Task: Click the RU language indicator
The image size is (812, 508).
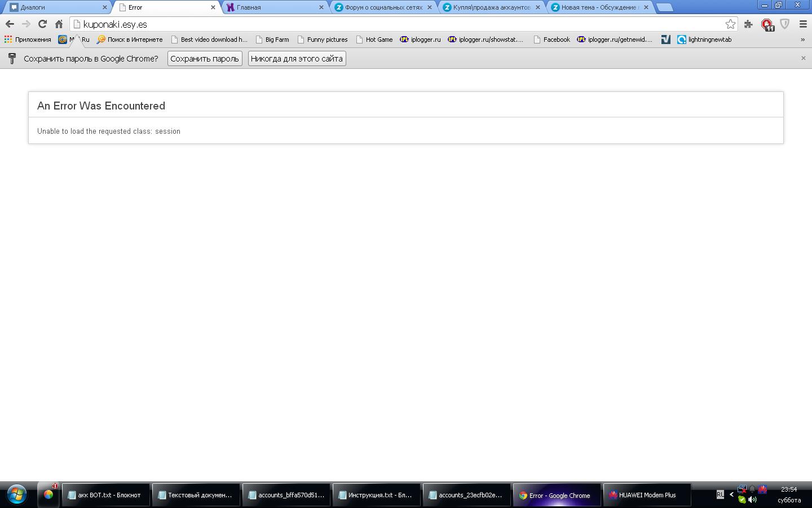Action: coord(720,494)
